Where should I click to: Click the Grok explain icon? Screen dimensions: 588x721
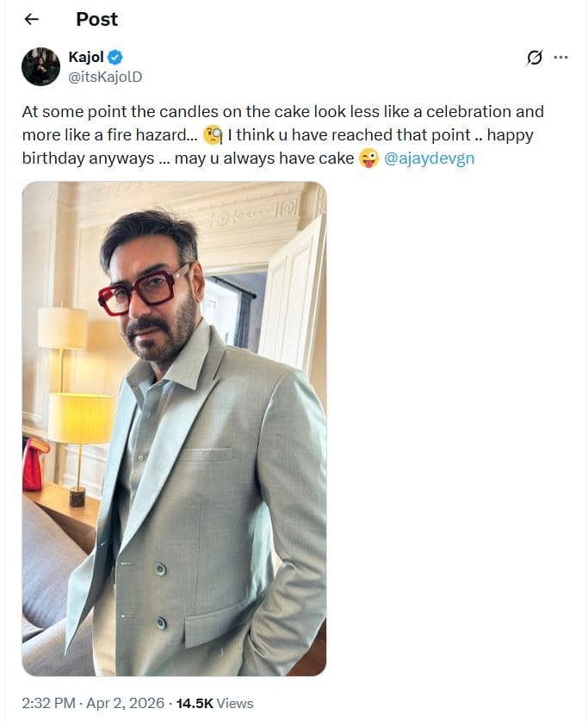tap(534, 58)
